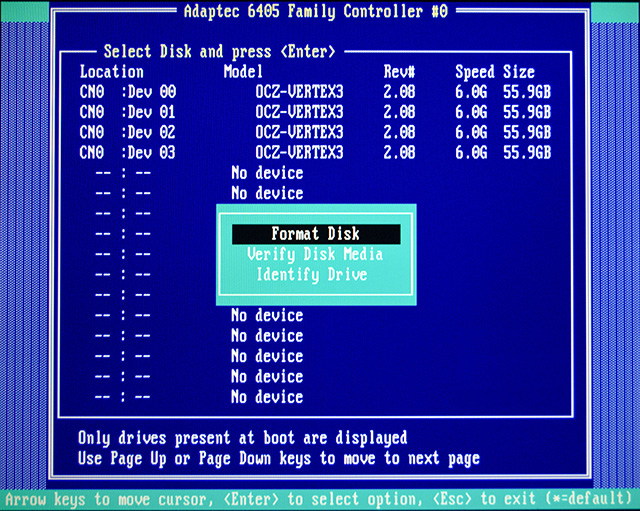Click 'Select Disk and press <Enter>' title

[220, 52]
